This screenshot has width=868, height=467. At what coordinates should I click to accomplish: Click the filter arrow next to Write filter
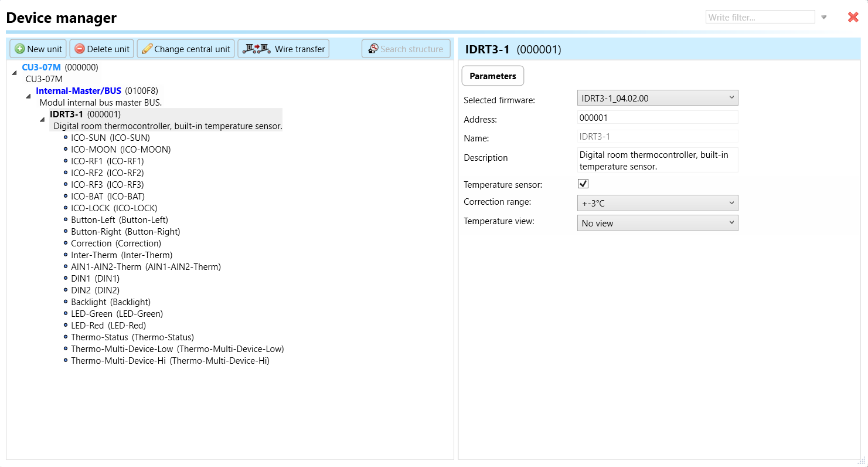[823, 18]
